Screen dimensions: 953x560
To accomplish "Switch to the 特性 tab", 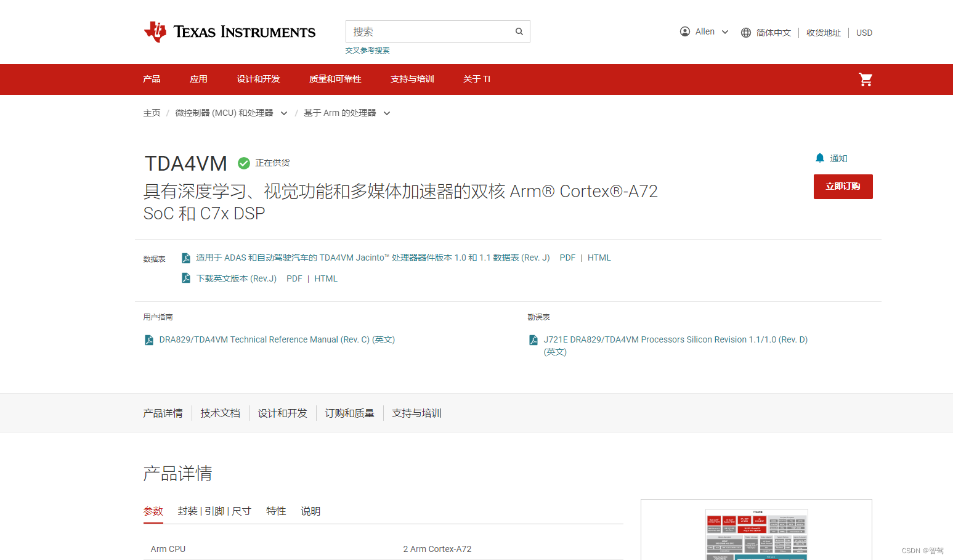I will [276, 511].
